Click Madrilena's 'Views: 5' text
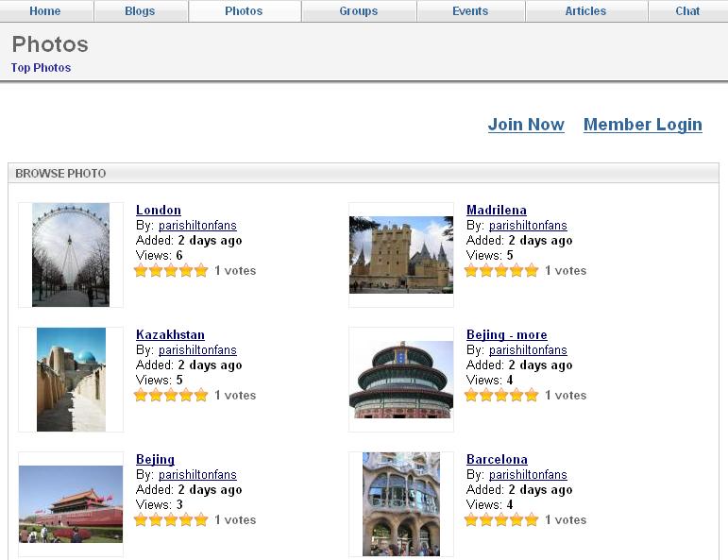Viewport: 728px width, 560px height. pyautogui.click(x=490, y=255)
